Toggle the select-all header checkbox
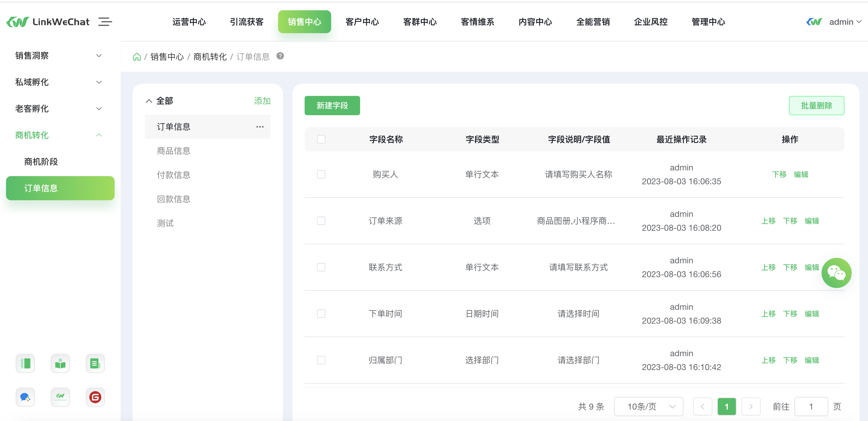This screenshot has width=868, height=421. [x=321, y=139]
